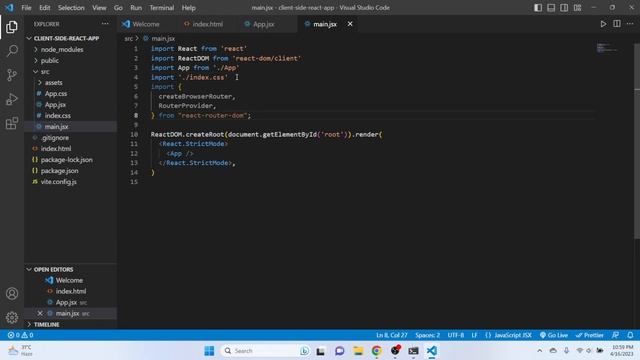640x360 pixels.
Task: Open File Explorer from taskbar
Action: [x=358, y=351]
